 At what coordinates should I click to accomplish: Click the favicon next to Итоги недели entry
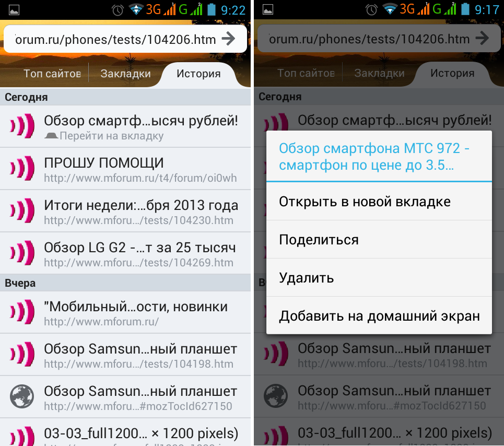tap(22, 211)
